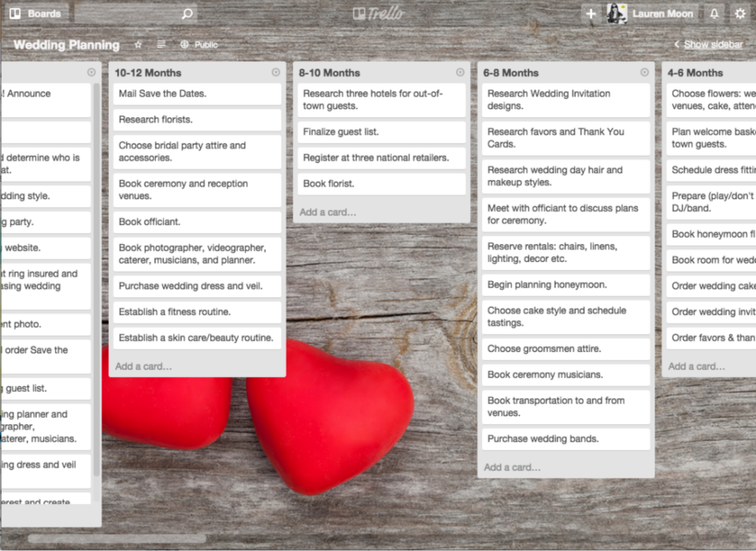
Task: Click the plus create icon
Action: [591, 13]
